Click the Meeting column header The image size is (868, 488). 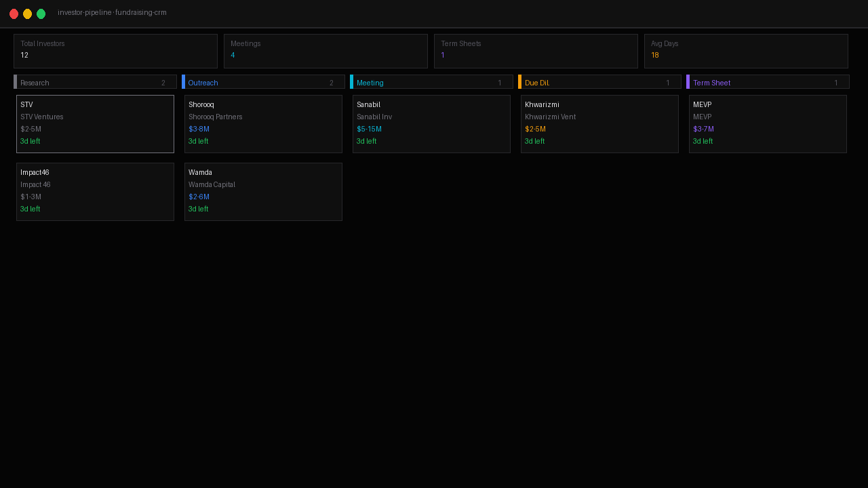[x=431, y=82]
